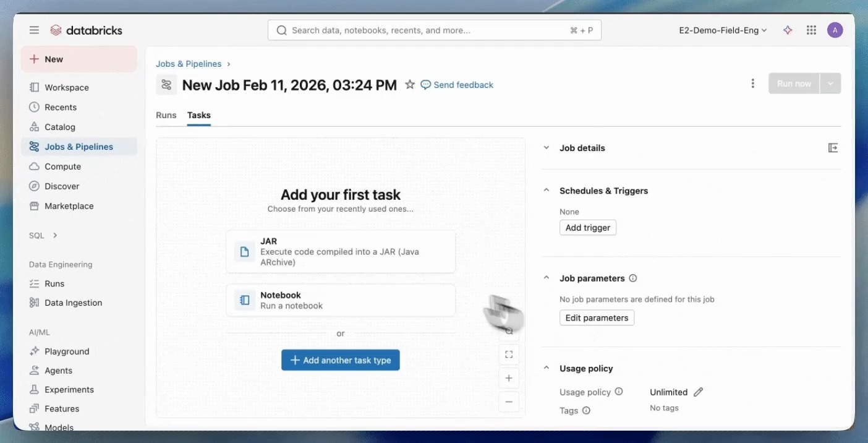Choose the Notebook task card
868x443 pixels.
pyautogui.click(x=341, y=300)
